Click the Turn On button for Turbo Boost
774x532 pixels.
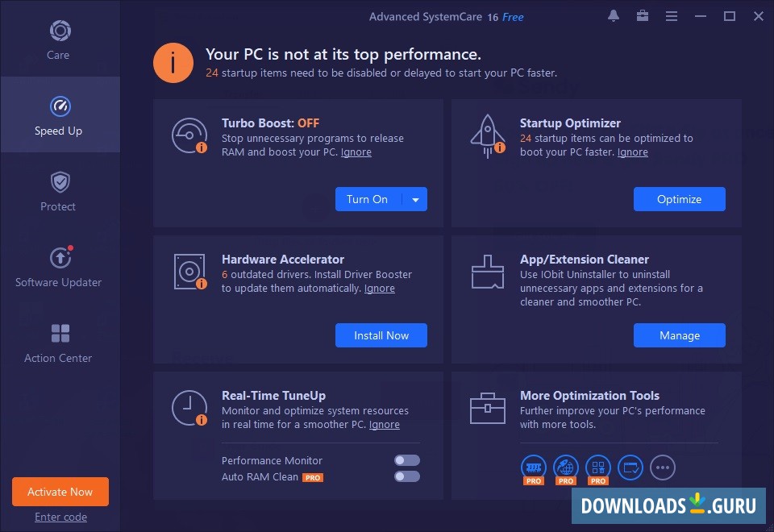[368, 199]
